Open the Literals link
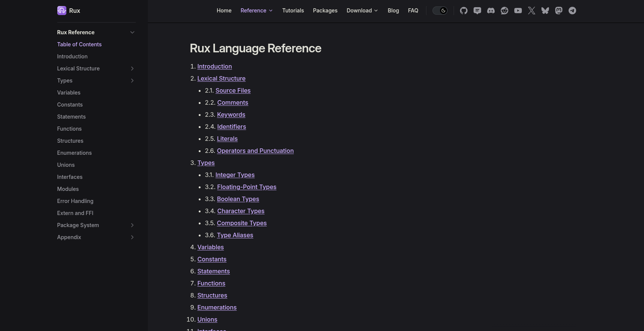 click(227, 139)
